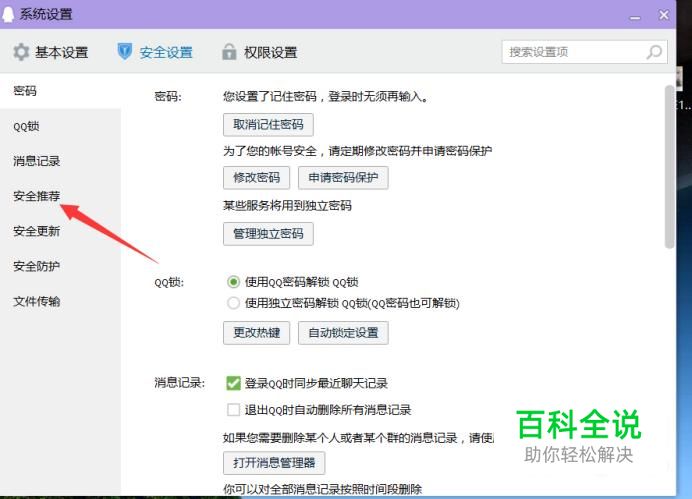692x499 pixels.
Task: Minimize the 系统设置 window
Action: coord(635,17)
